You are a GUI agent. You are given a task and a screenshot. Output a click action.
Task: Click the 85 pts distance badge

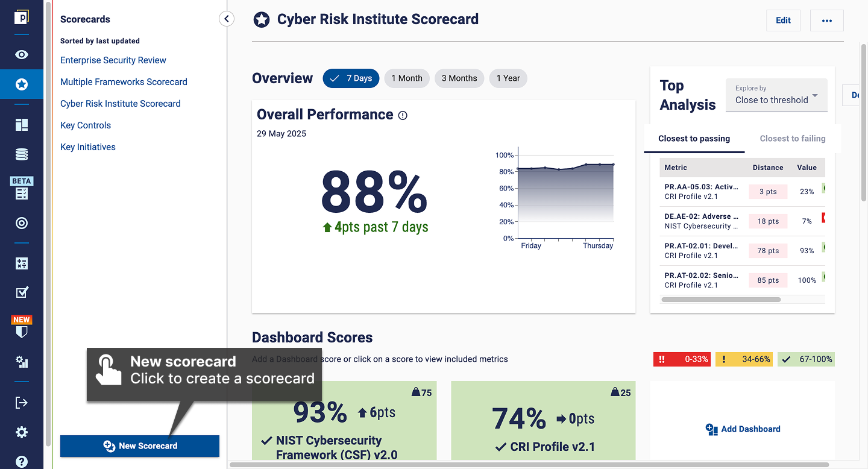click(x=769, y=280)
